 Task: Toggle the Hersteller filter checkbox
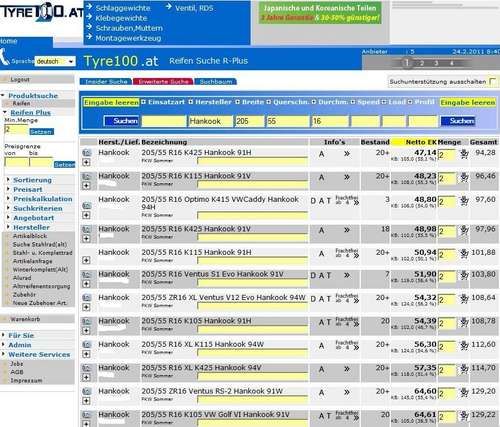pyautogui.click(x=191, y=102)
